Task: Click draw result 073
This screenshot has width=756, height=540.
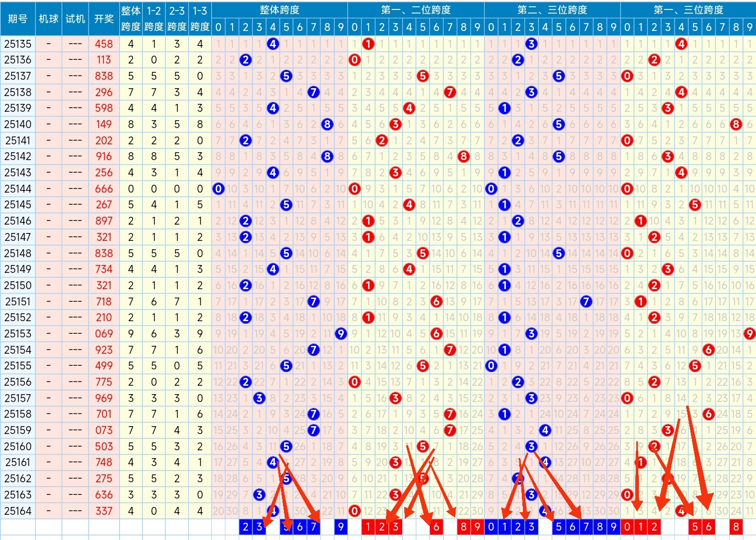Action: tap(104, 430)
